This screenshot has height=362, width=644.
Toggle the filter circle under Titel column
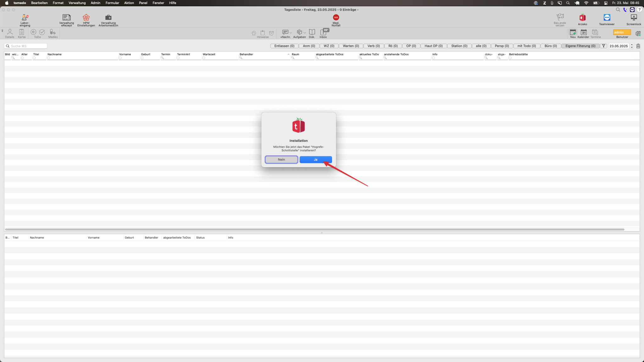34,58
